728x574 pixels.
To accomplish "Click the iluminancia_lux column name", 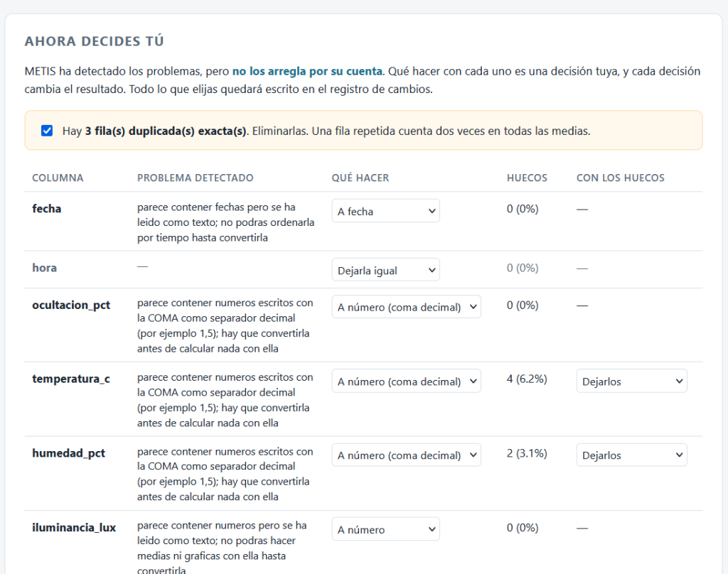I will coord(74,528).
